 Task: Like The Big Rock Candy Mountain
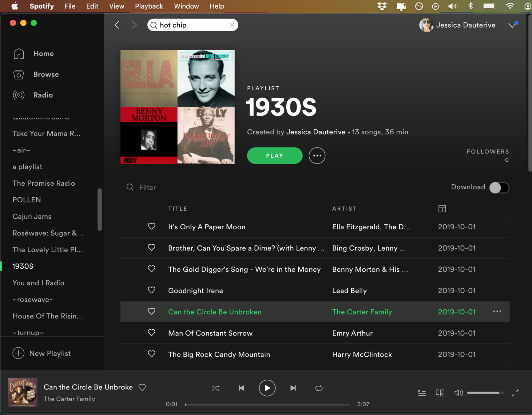[x=152, y=354]
